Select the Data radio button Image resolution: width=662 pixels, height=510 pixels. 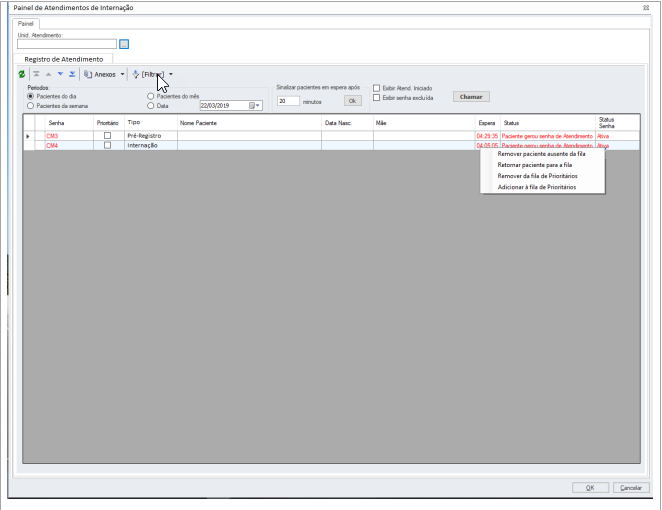[150, 106]
